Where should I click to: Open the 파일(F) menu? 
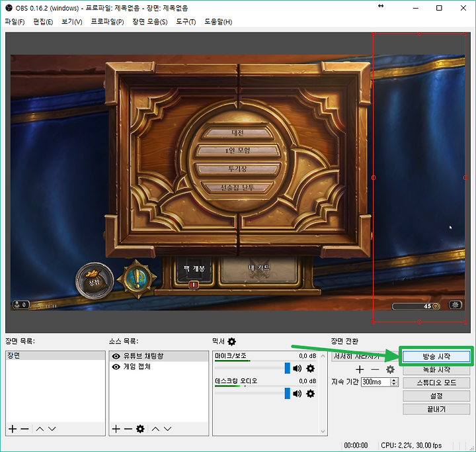click(15, 22)
